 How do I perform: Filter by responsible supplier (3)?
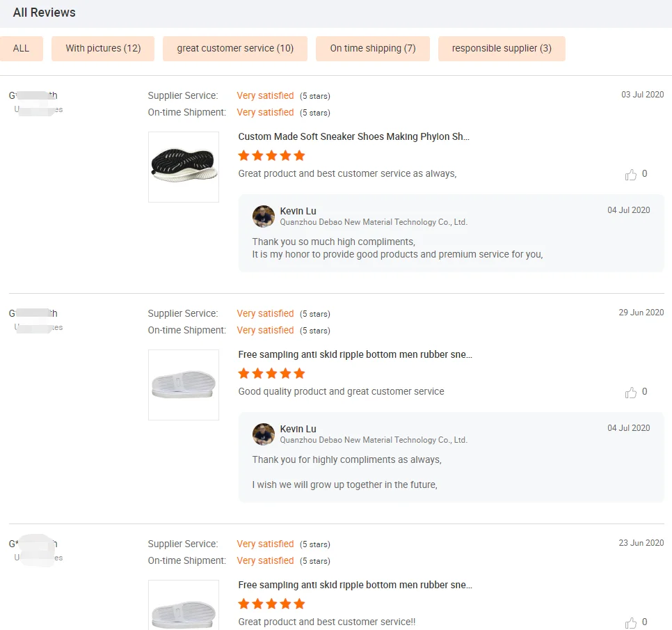click(x=502, y=49)
